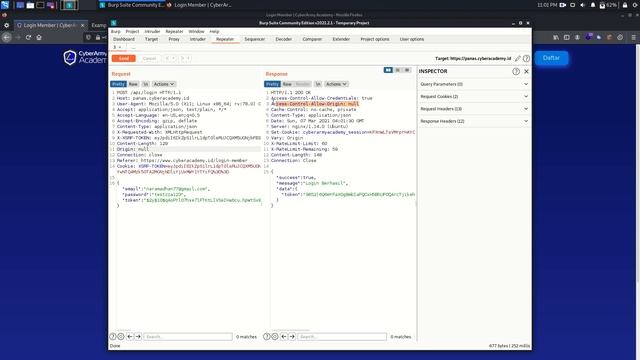Open the Intruder menu in menu bar

(x=152, y=31)
